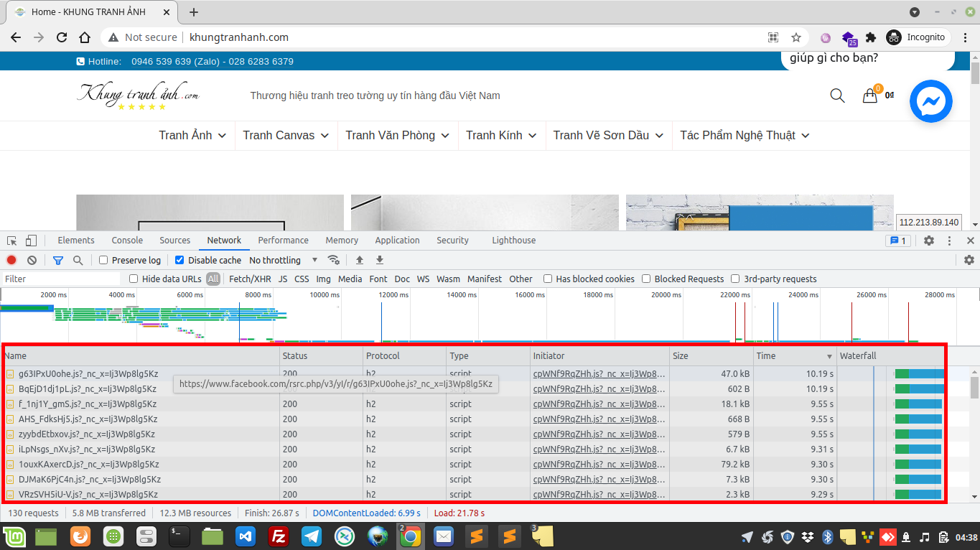980x550 pixels.
Task: Open initiator link for g63IPxU0ohe.js row
Action: tap(599, 373)
